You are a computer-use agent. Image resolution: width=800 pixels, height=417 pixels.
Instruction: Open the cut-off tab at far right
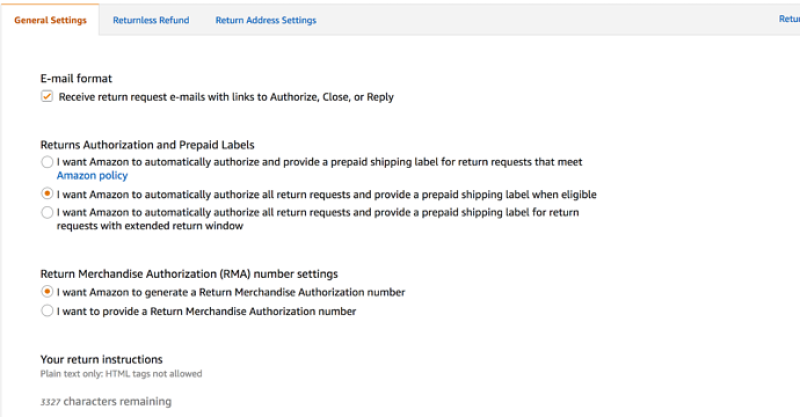click(x=789, y=19)
